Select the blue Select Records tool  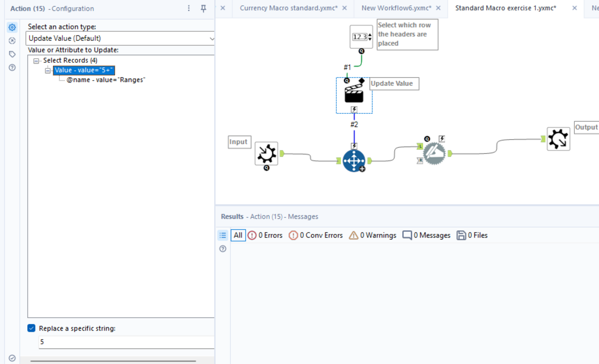point(353,161)
